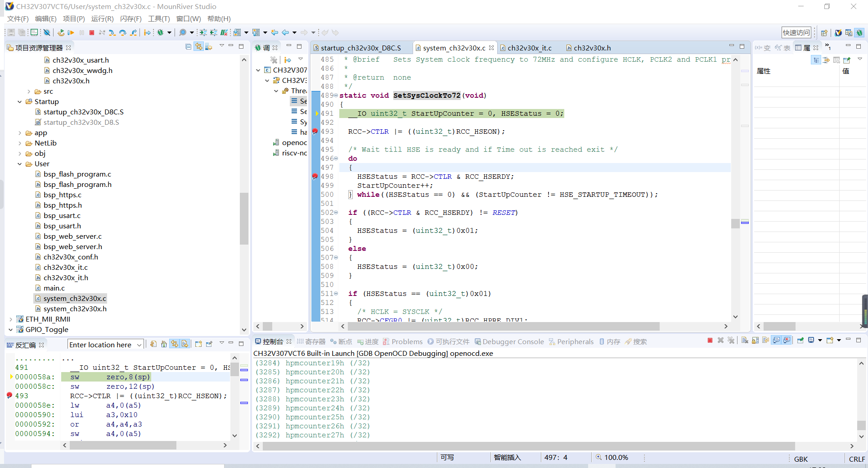Click the Instruction Stepping Mode icon

tap(147, 32)
